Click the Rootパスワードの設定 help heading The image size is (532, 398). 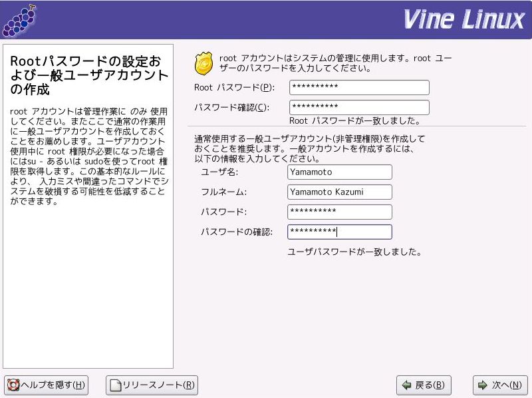(x=89, y=75)
